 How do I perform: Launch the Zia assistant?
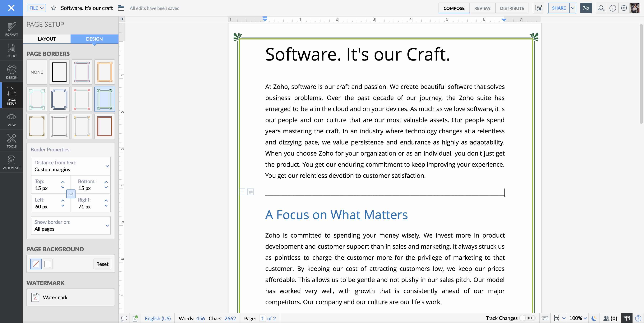coord(586,8)
